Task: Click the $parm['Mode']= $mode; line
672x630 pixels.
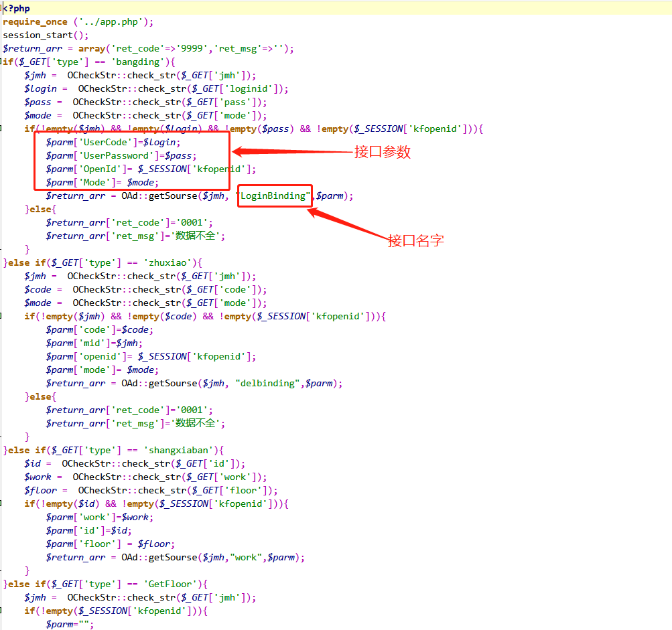Action: 103,183
